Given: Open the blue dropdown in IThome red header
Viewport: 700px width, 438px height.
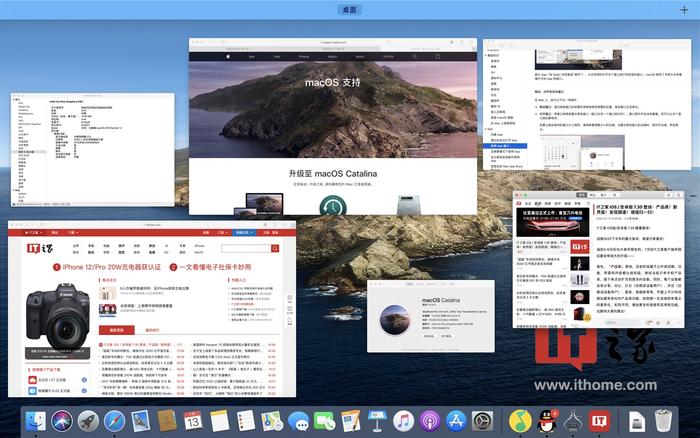Looking at the screenshot, I should click(244, 233).
